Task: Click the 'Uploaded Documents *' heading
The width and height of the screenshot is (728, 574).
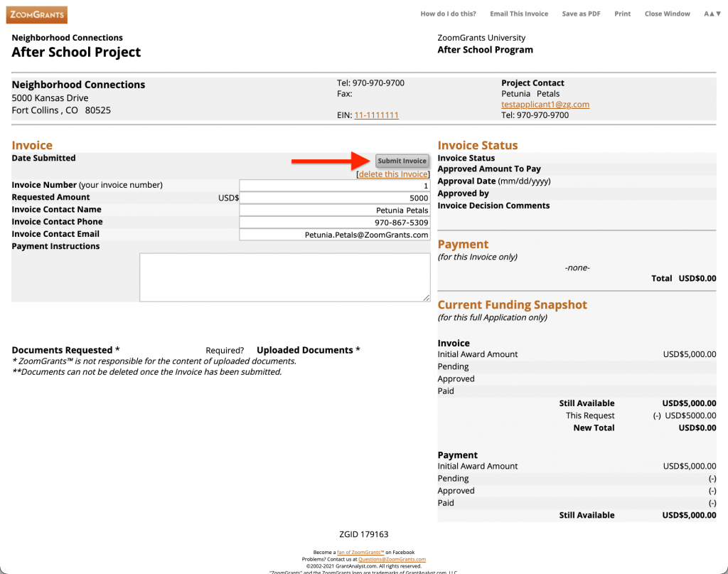Action: pyautogui.click(x=309, y=350)
